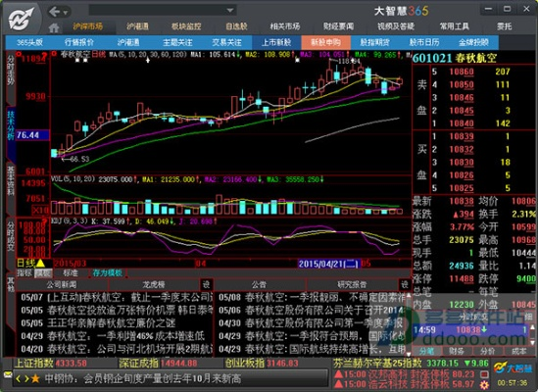Open news 王正华亲解春秋航空廉价之谜
The height and width of the screenshot is (392, 538).
click(111, 323)
